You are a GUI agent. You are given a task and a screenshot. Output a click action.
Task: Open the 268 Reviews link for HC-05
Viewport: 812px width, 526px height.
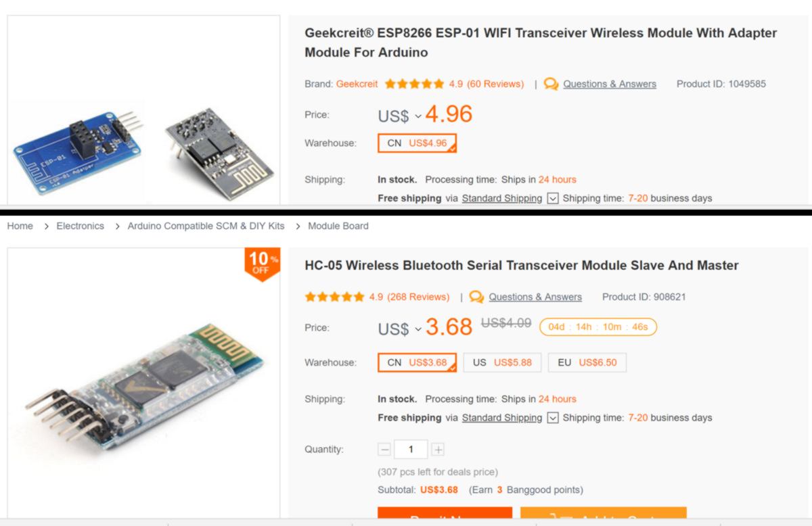(418, 297)
